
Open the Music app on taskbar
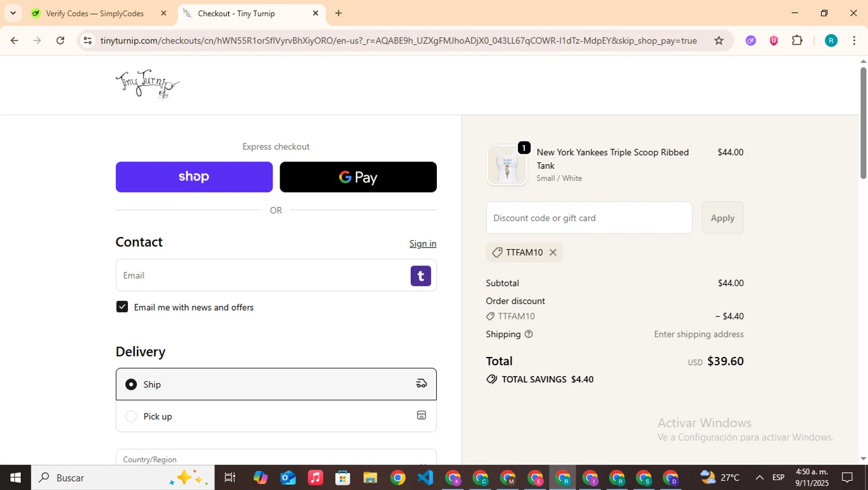(x=315, y=478)
